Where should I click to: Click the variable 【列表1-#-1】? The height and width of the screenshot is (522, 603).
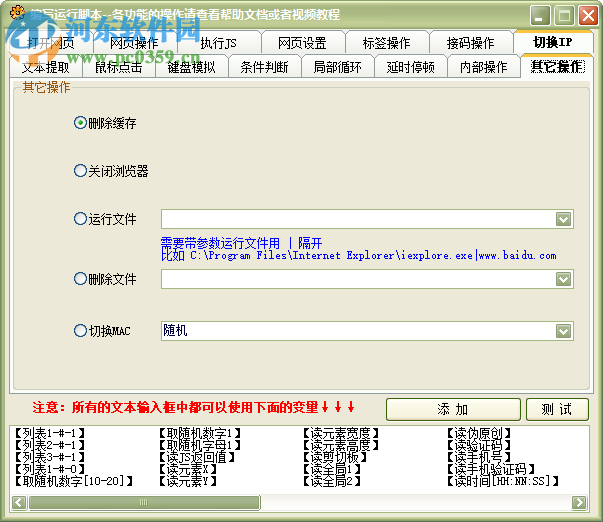(49, 433)
